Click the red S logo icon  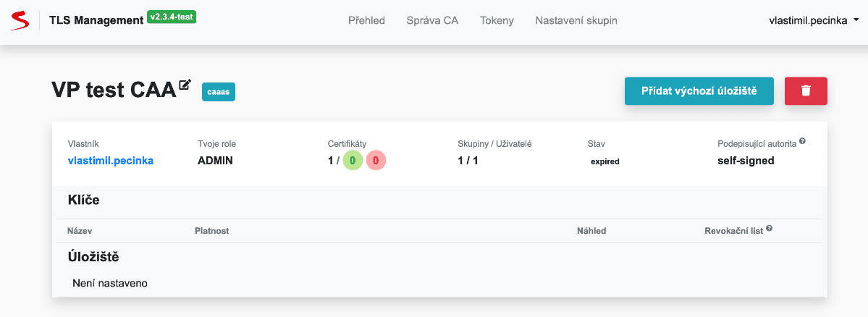click(x=20, y=20)
